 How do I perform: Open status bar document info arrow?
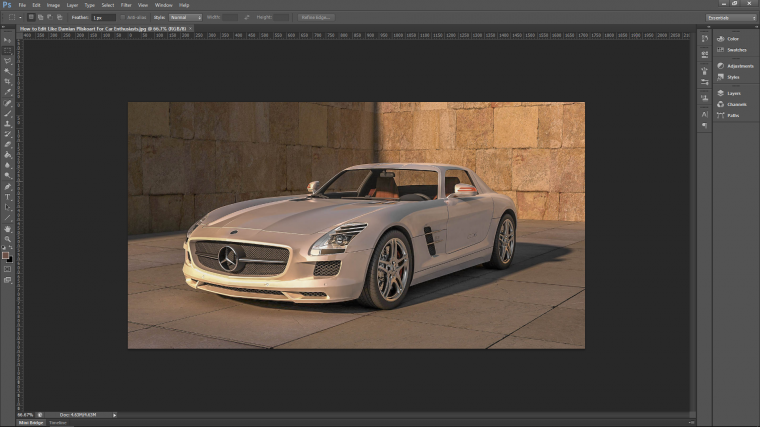coord(115,415)
